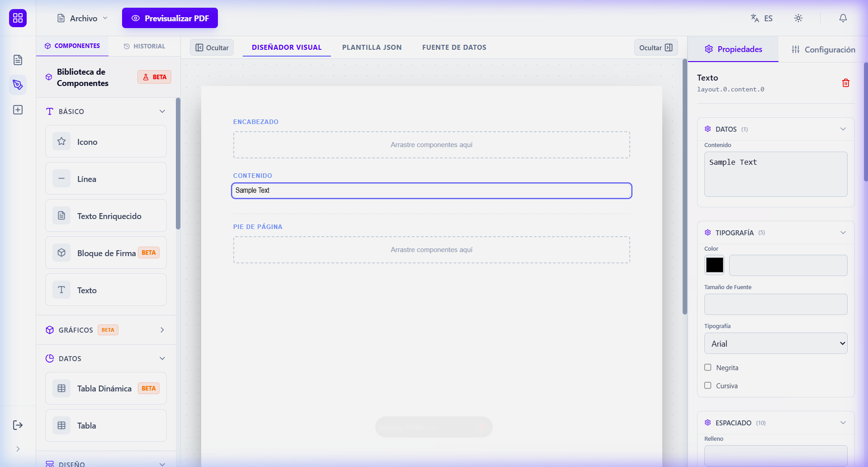
Task: Select the Tabla Dinámica component
Action: [106, 388]
